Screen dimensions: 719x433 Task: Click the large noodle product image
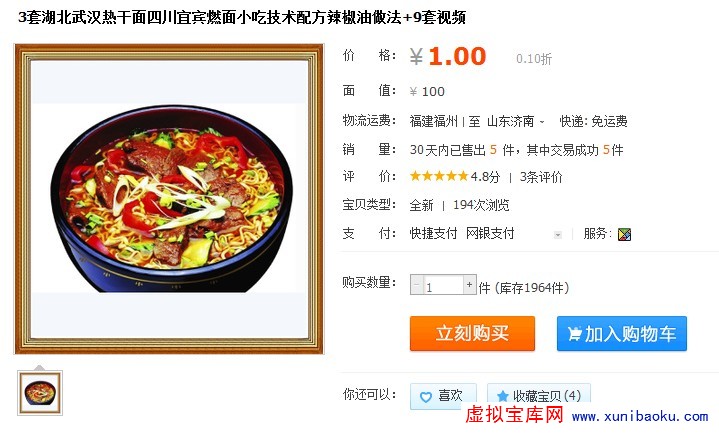[x=169, y=199]
